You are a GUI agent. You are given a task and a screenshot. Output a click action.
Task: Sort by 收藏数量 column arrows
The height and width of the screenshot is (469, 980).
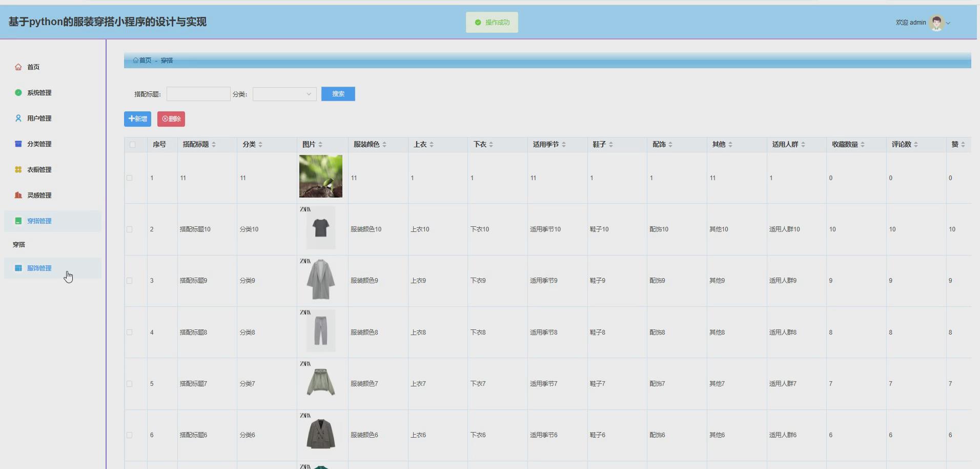point(863,145)
